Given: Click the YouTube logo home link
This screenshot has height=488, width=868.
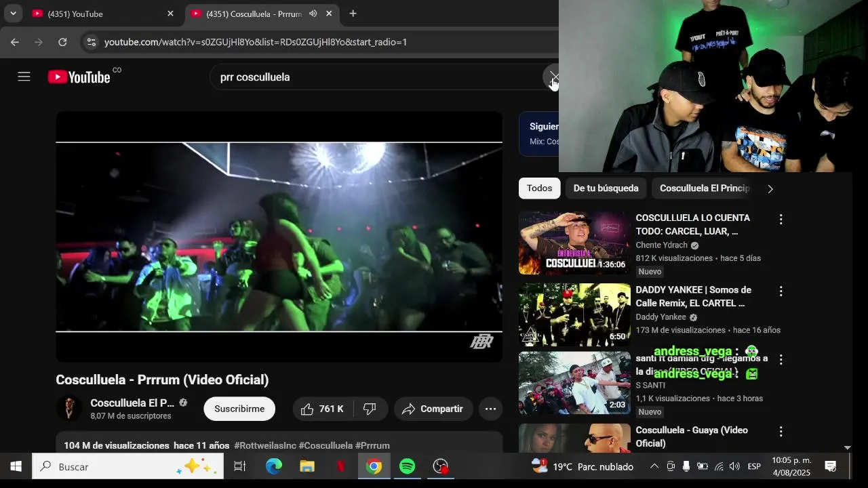Looking at the screenshot, I should [79, 77].
